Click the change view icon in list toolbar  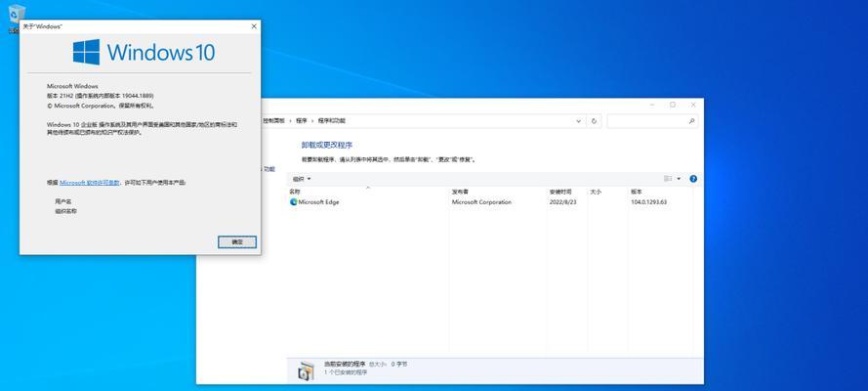668,179
